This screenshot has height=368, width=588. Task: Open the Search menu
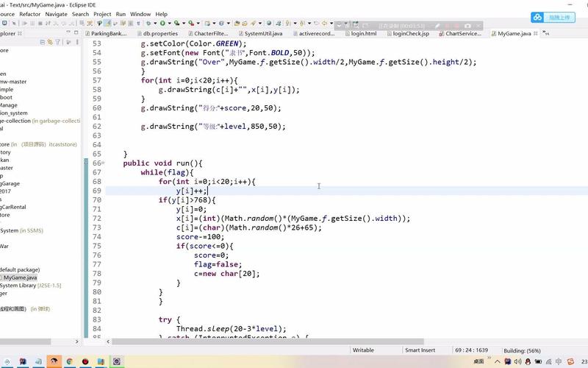[80, 14]
